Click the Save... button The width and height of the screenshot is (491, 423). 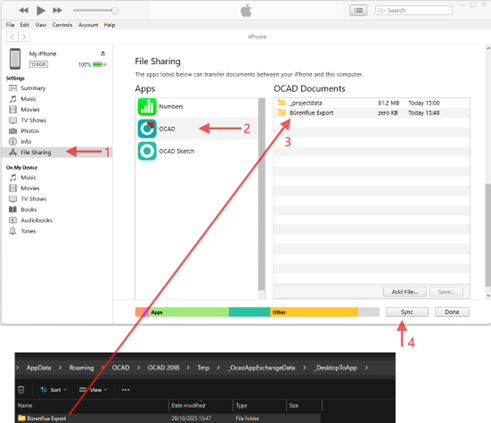coord(446,292)
